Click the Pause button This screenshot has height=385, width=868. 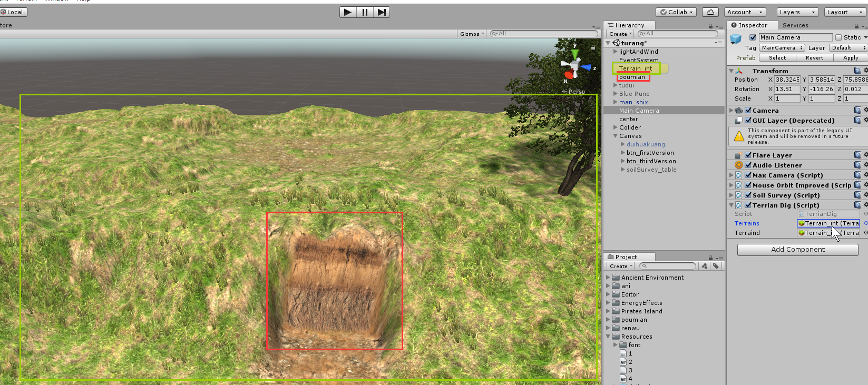(365, 12)
